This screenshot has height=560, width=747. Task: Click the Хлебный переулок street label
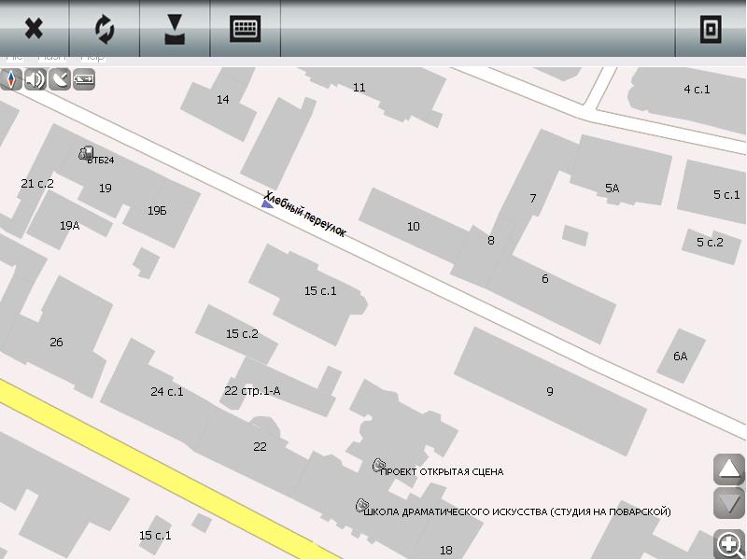[x=305, y=215]
